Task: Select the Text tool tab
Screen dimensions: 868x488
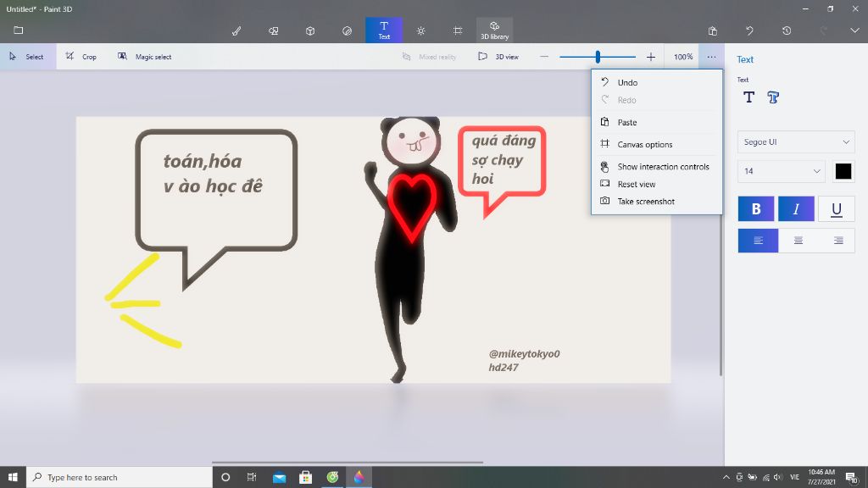Action: 384,30
